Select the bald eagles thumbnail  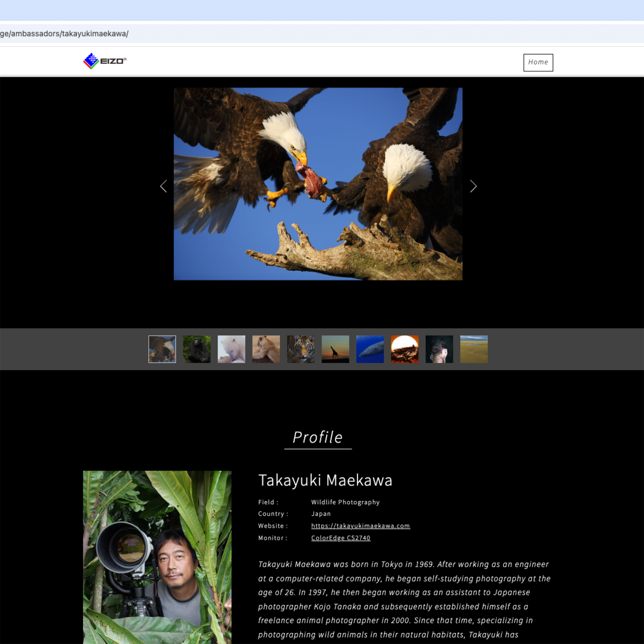pyautogui.click(x=162, y=349)
